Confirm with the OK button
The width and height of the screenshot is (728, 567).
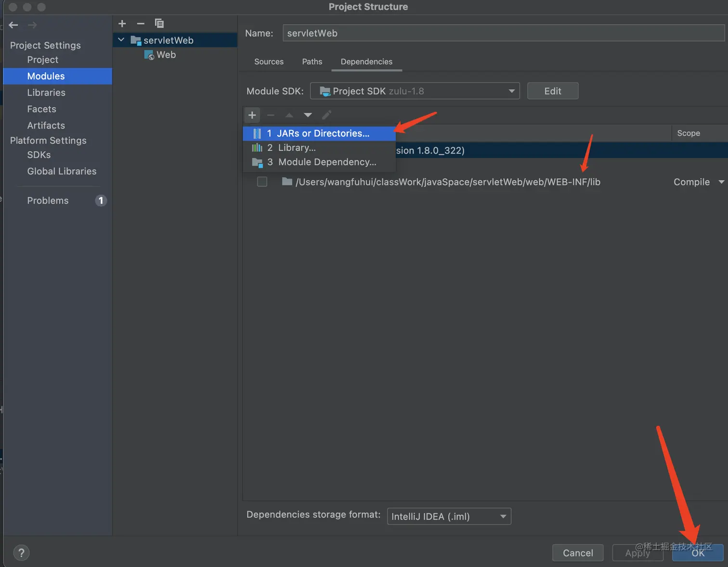(x=698, y=553)
